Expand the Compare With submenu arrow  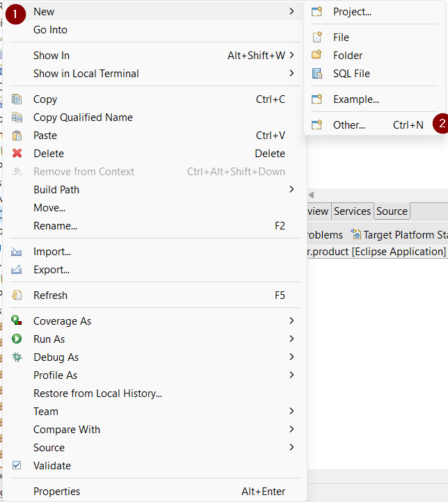[x=291, y=430]
